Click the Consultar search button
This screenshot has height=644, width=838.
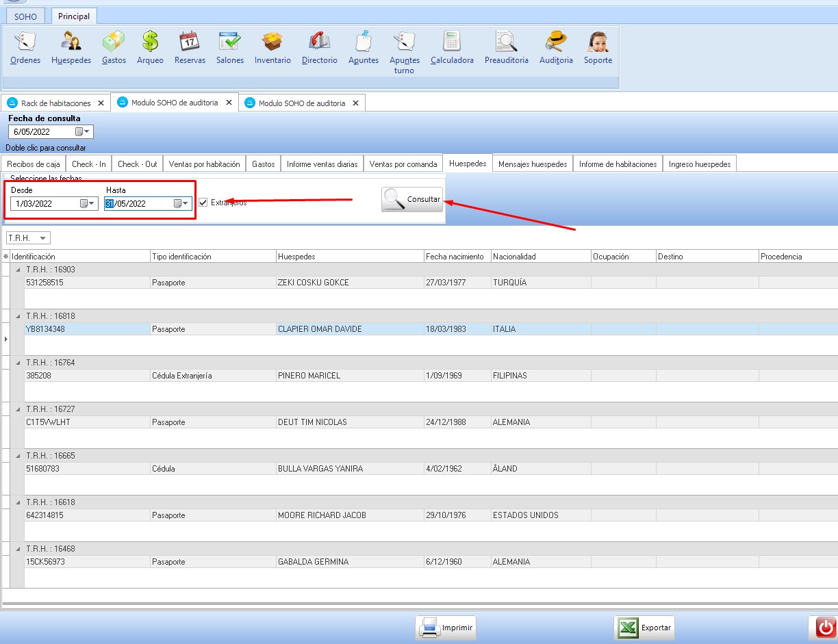tap(412, 199)
